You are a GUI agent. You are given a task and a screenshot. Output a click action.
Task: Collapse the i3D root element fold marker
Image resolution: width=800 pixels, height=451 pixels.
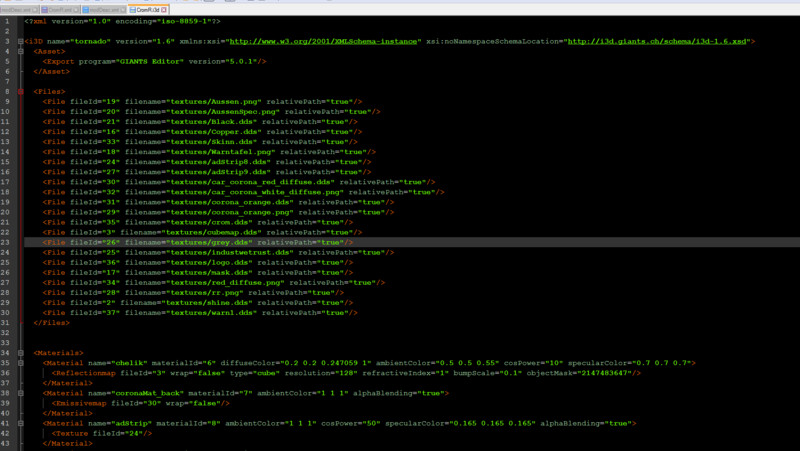pyautogui.click(x=21, y=41)
